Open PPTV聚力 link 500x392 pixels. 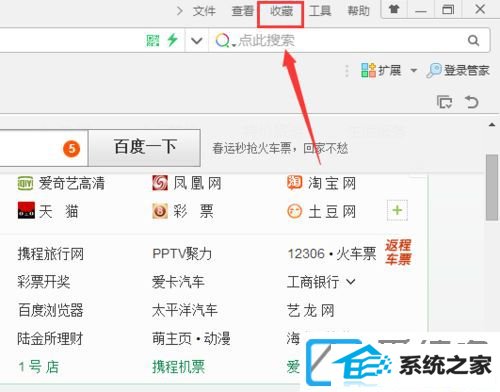tap(182, 254)
